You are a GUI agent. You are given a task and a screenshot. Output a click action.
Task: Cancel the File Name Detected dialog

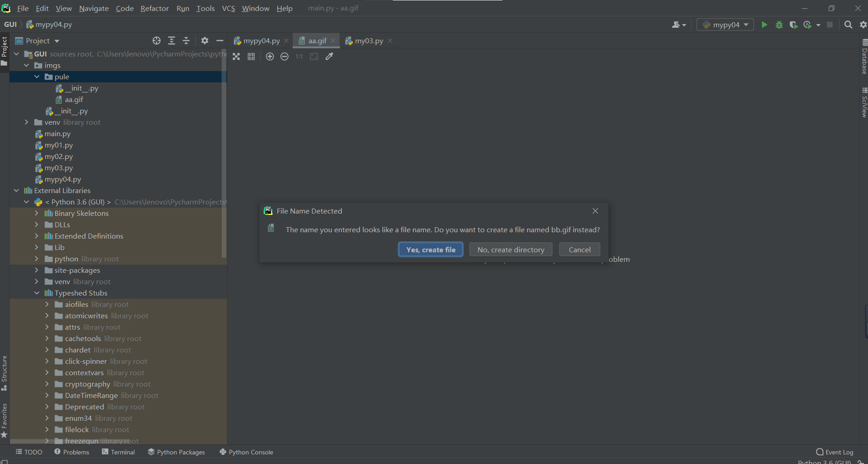coord(579,250)
